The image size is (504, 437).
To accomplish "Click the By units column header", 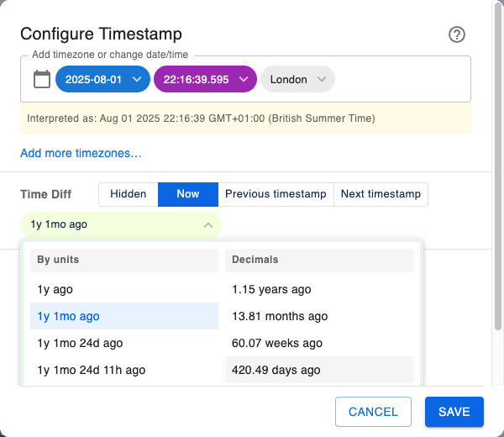I will pos(124,260).
